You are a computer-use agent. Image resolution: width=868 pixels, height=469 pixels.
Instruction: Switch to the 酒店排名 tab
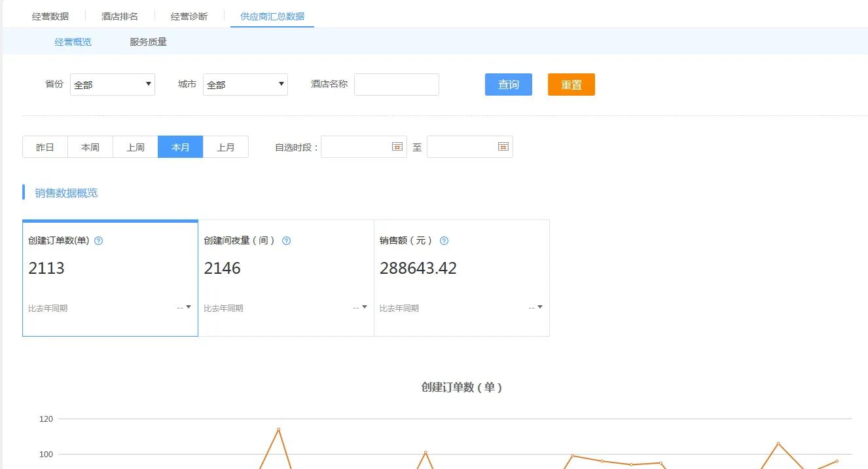[x=119, y=14]
